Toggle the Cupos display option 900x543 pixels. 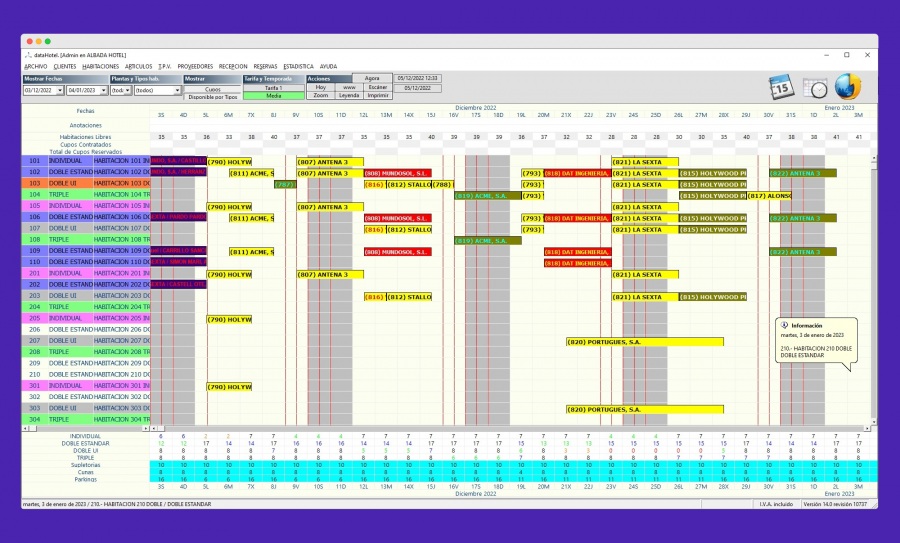coord(212,88)
